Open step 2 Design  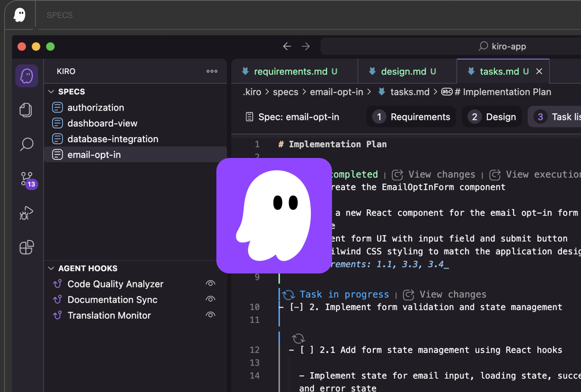point(492,117)
